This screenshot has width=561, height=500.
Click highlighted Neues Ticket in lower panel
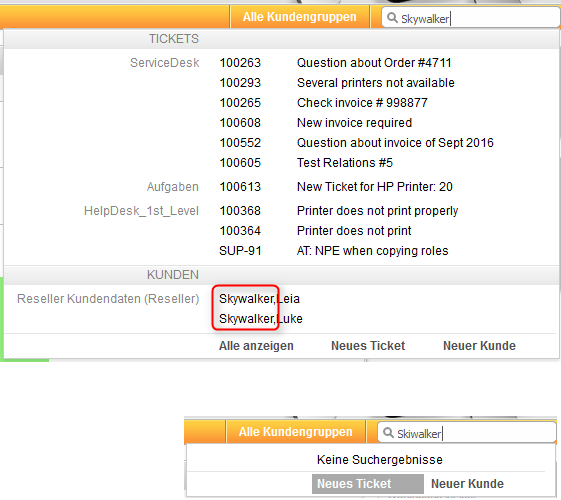[x=367, y=484]
